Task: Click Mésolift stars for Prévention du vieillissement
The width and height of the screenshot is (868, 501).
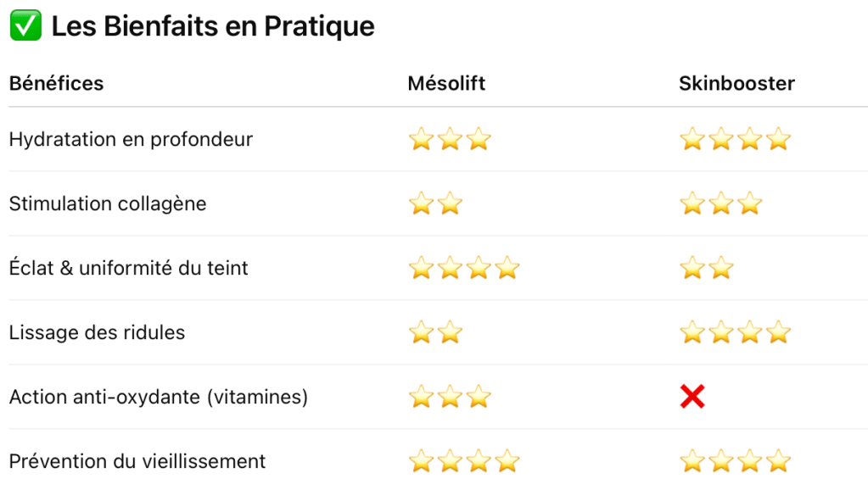Action: [463, 461]
